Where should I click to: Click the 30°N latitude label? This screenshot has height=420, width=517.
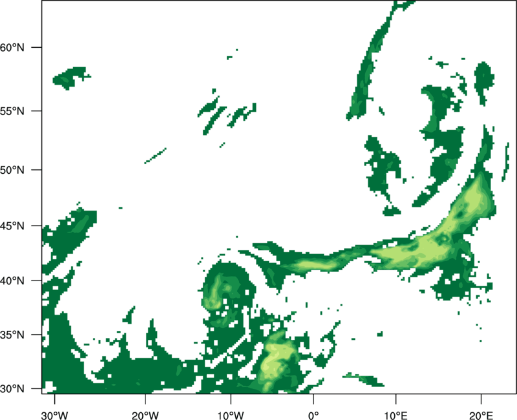12,389
